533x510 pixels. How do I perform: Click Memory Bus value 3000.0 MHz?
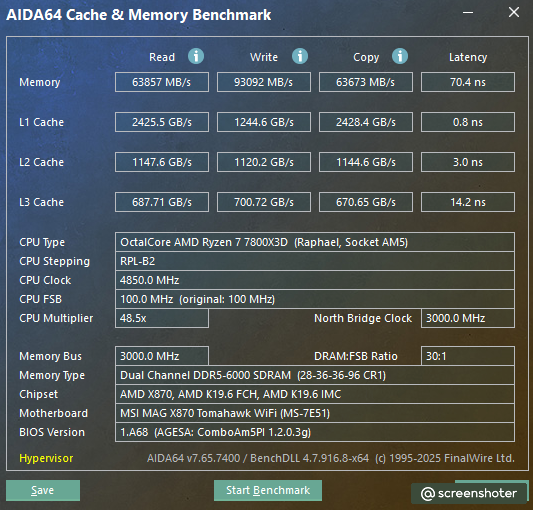click(x=162, y=356)
